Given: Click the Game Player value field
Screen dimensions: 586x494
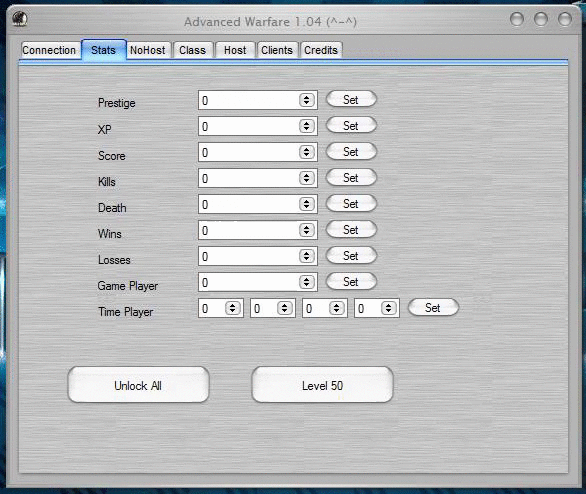Looking at the screenshot, I should (258, 282).
